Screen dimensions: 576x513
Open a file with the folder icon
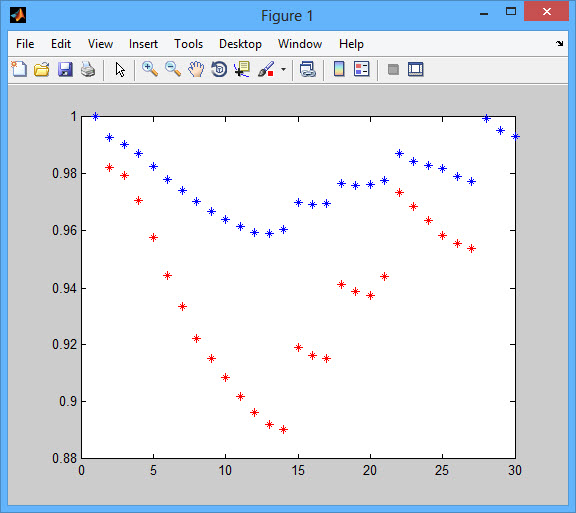42,69
